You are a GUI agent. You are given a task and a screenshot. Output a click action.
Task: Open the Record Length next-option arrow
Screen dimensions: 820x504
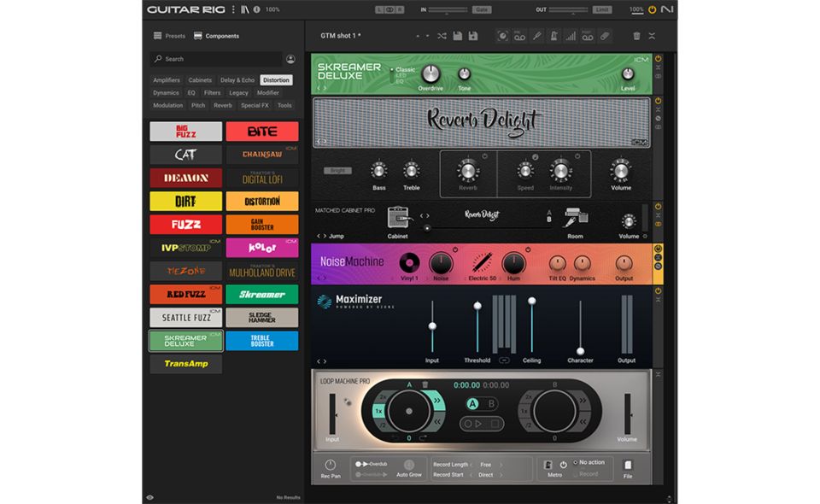point(501,465)
